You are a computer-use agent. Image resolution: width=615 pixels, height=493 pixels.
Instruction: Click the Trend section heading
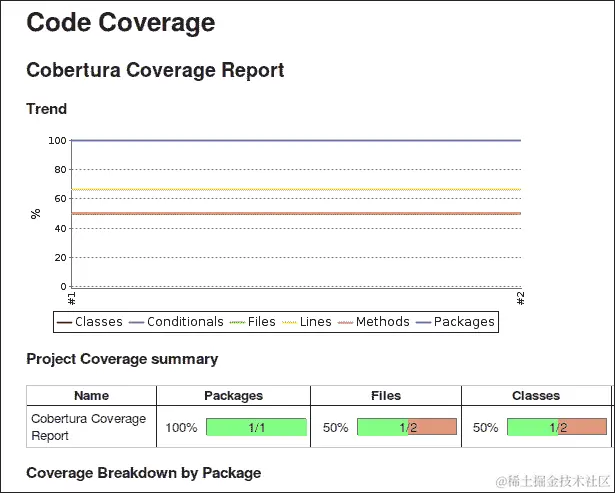click(47, 109)
